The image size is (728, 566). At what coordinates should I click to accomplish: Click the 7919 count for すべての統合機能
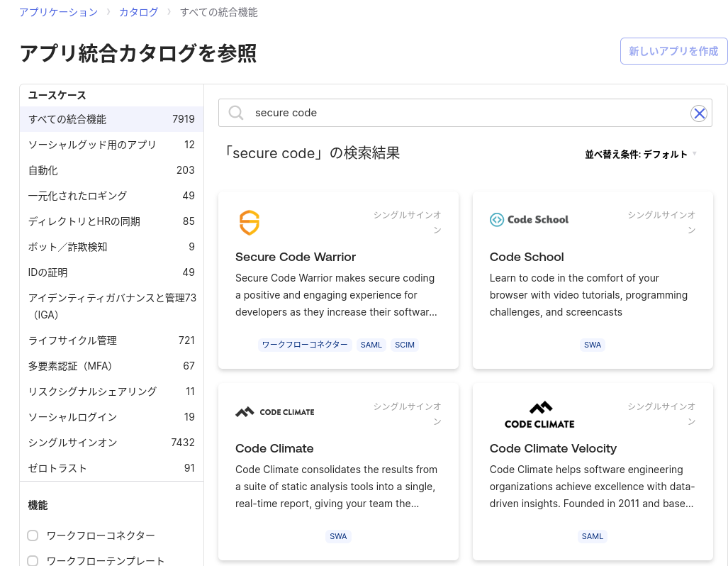[x=184, y=119]
